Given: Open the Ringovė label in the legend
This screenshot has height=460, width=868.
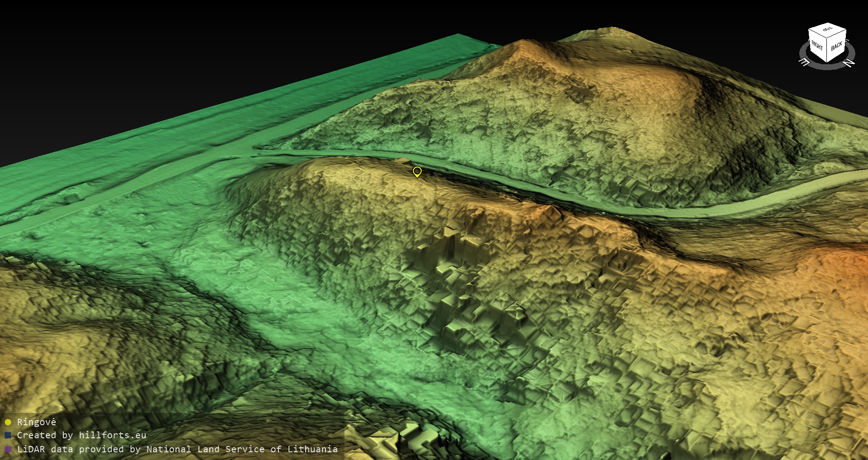Looking at the screenshot, I should (37, 422).
